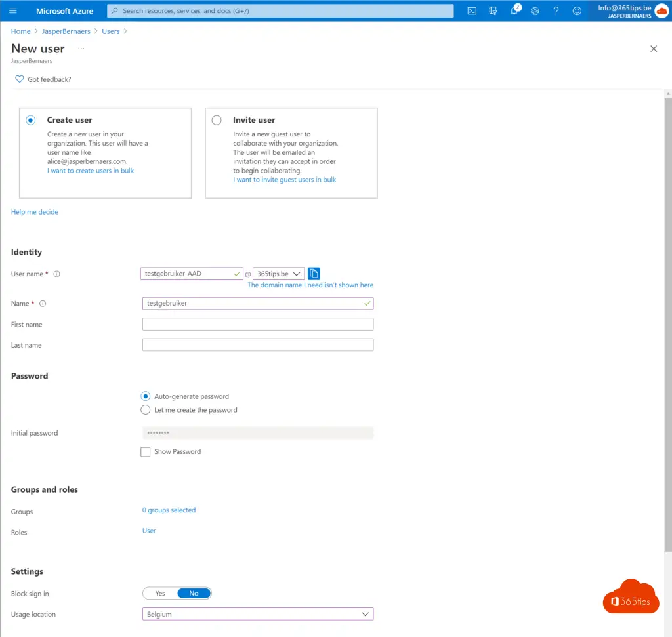The image size is (672, 637).
Task: Go to Home breadcrumb
Action: [x=20, y=31]
